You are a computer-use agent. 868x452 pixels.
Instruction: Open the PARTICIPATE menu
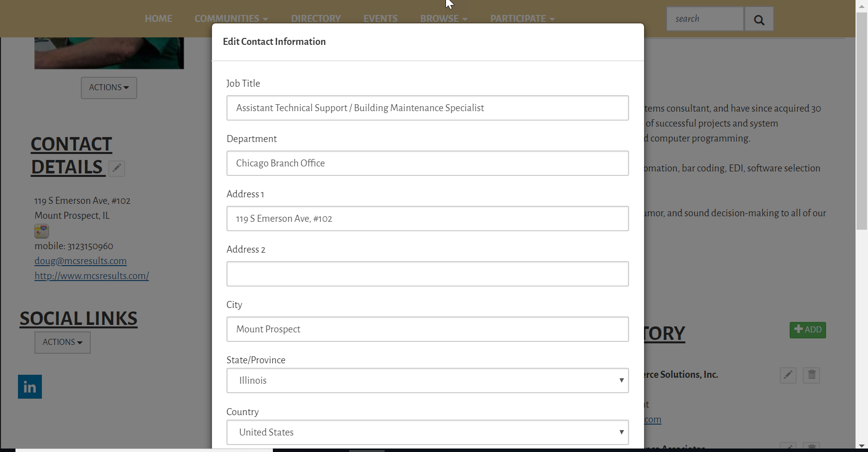pyautogui.click(x=522, y=18)
